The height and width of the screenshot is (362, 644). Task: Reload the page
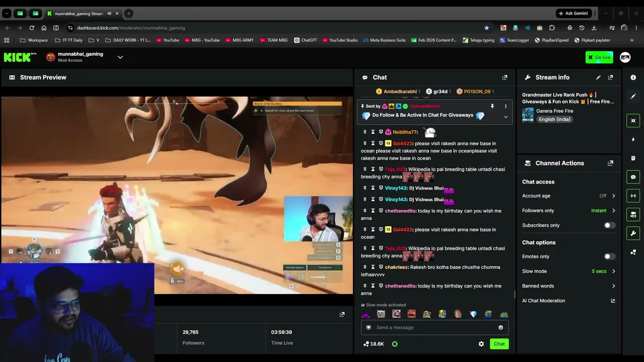(x=32, y=28)
